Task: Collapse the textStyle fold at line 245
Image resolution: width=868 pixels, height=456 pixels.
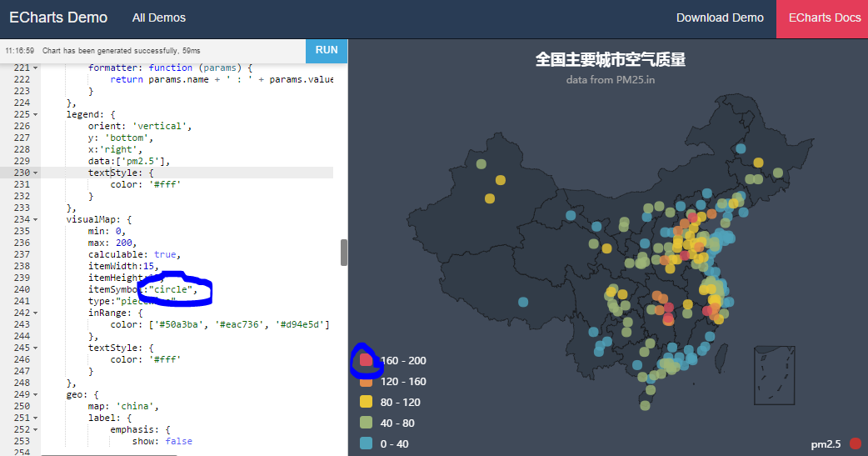Action: pyautogui.click(x=36, y=348)
